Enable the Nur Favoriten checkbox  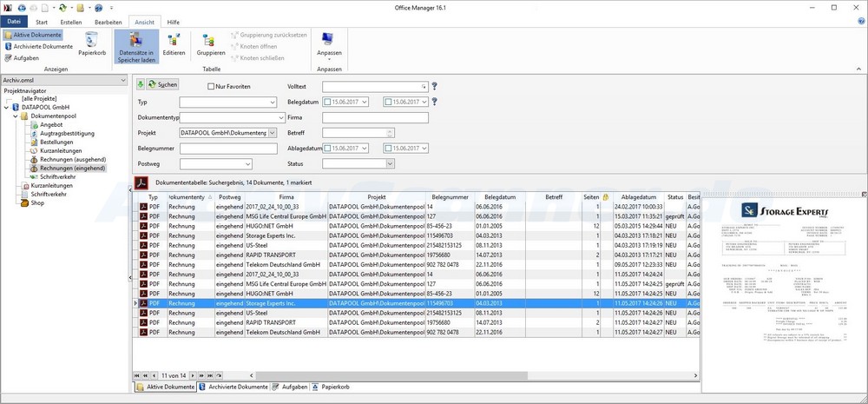(211, 86)
